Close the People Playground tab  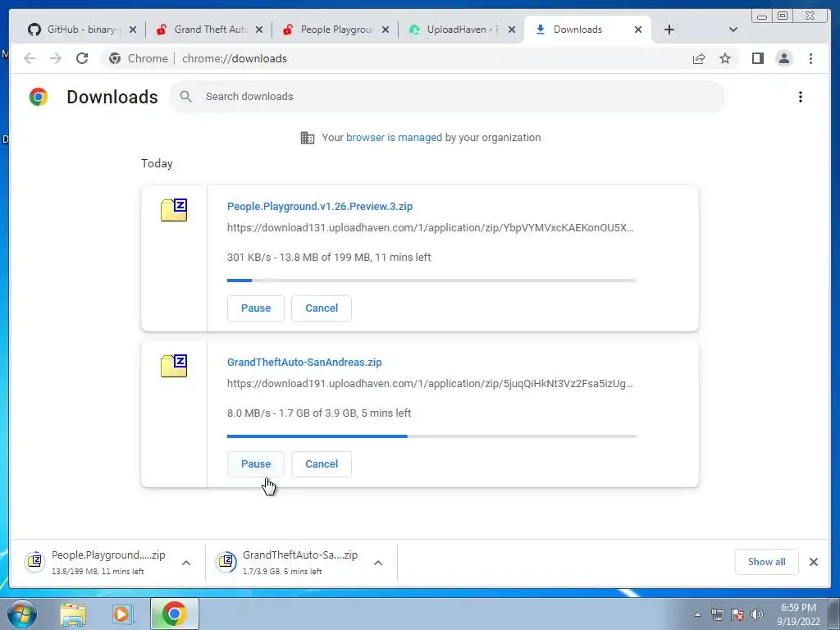coord(386,30)
